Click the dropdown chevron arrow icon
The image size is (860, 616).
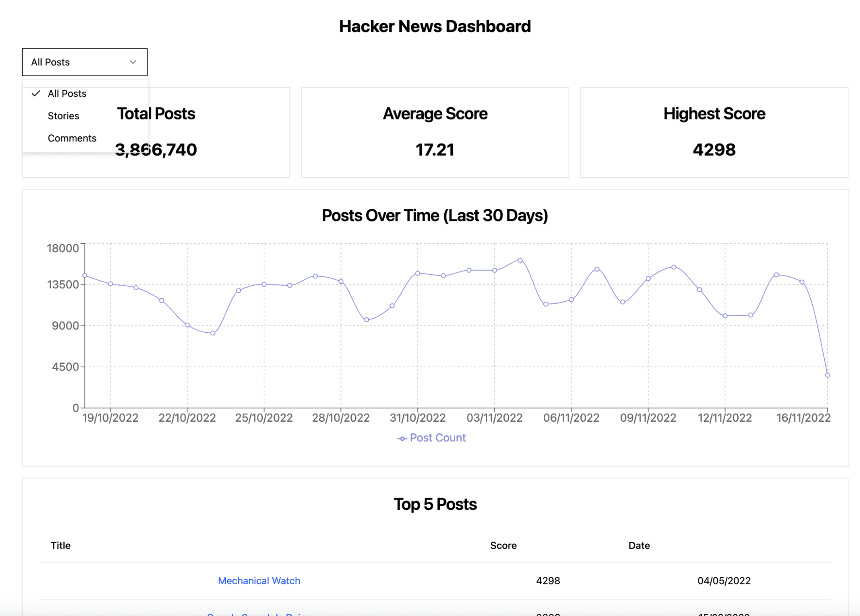[x=133, y=62]
